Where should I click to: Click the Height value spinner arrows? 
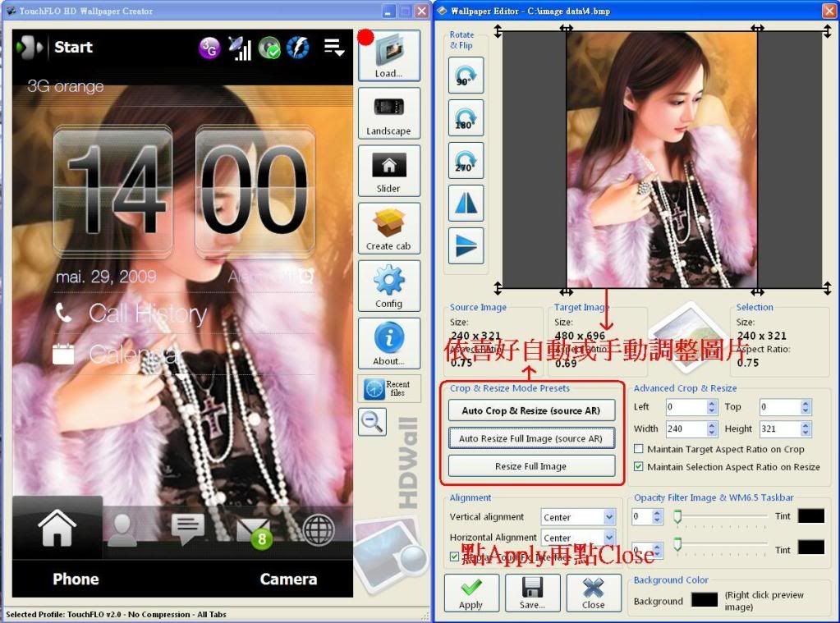pyautogui.click(x=806, y=428)
